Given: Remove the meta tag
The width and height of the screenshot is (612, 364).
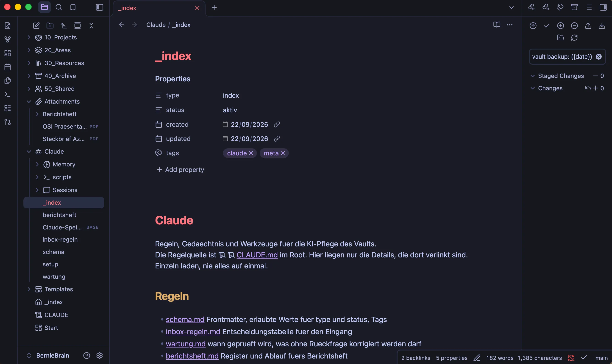Looking at the screenshot, I should pyautogui.click(x=283, y=153).
